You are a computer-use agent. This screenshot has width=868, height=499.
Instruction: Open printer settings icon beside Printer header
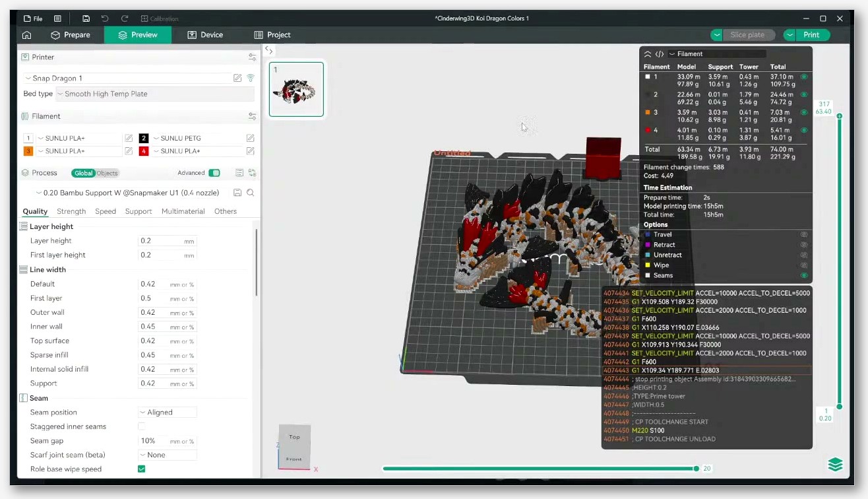click(x=252, y=57)
